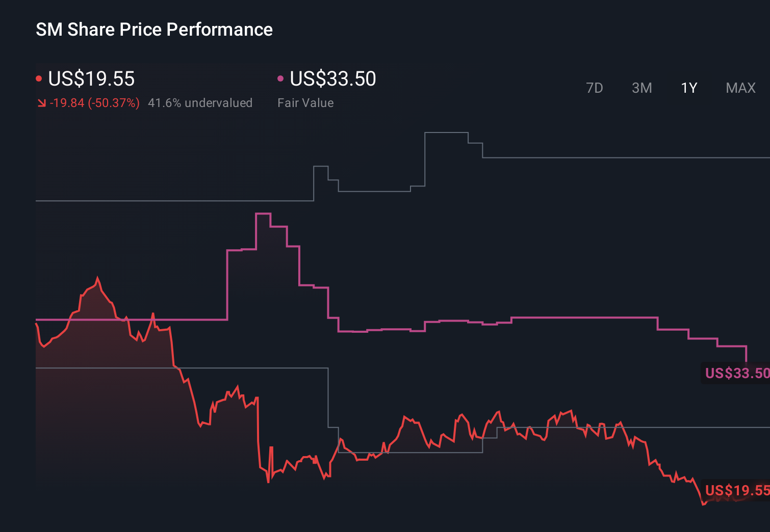Click the US$33.50 price tag on the chart
The width and height of the screenshot is (770, 532).
(736, 373)
